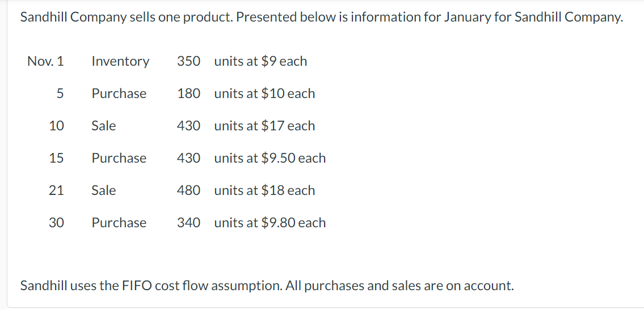The width and height of the screenshot is (644, 310).
Task: Select "units at $9.50 each" text
Action: tap(270, 158)
